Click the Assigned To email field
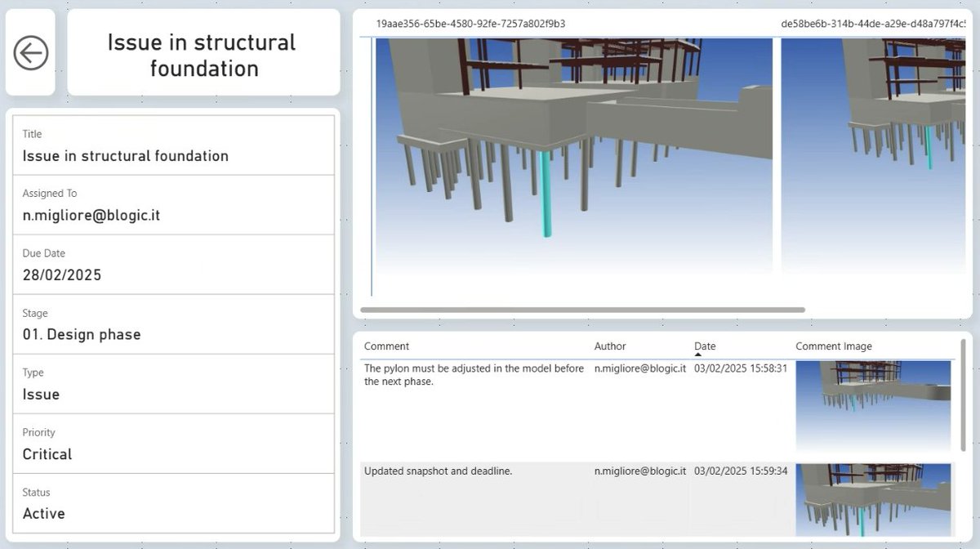Image resolution: width=980 pixels, height=549 pixels. pyautogui.click(x=174, y=205)
